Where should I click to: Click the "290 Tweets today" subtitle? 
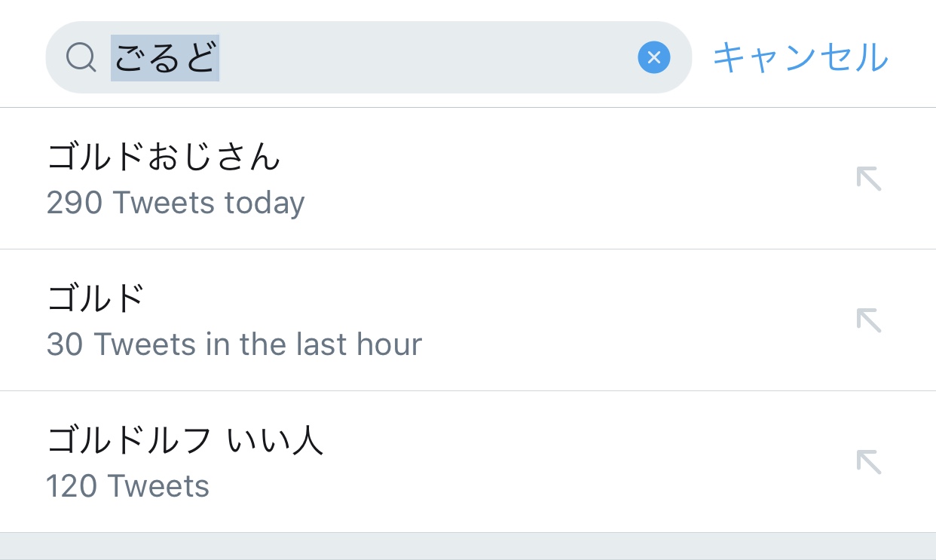coord(176,203)
